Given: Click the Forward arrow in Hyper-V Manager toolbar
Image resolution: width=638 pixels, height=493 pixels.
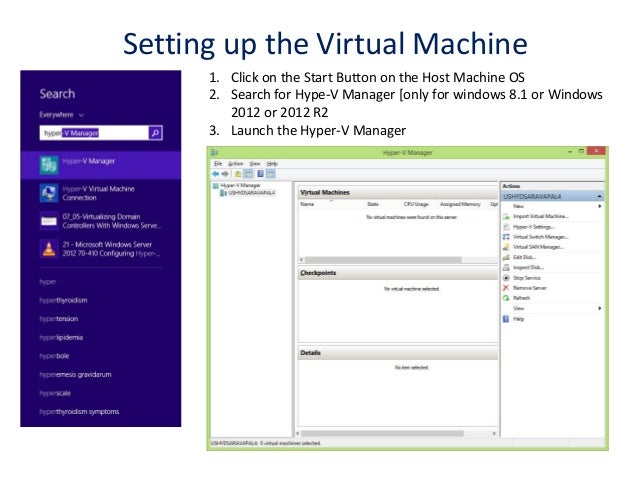Looking at the screenshot, I should [225, 174].
